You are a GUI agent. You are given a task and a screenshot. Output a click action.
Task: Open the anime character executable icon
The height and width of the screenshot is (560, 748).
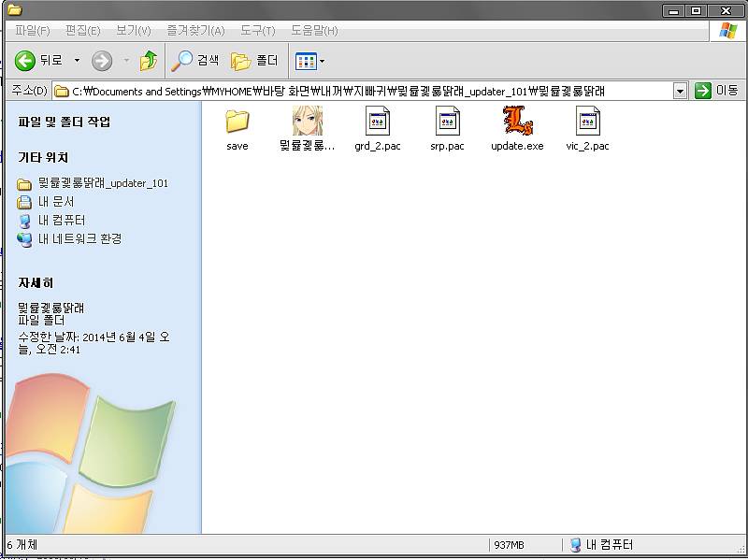[307, 122]
